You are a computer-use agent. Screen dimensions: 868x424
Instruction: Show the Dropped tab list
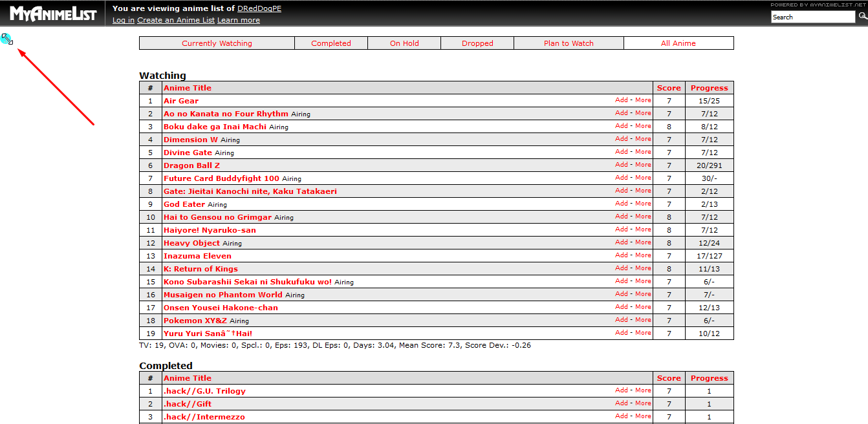click(477, 43)
